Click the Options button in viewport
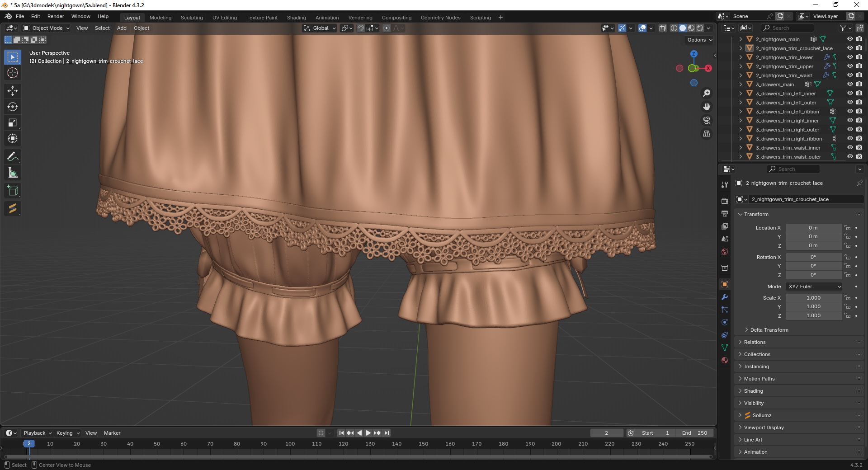 [x=699, y=40]
